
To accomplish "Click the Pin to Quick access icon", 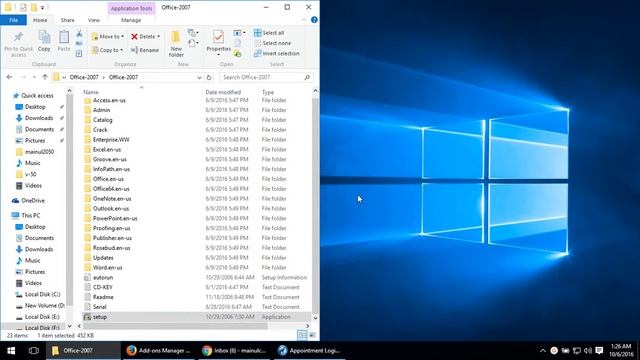I will [x=18, y=38].
